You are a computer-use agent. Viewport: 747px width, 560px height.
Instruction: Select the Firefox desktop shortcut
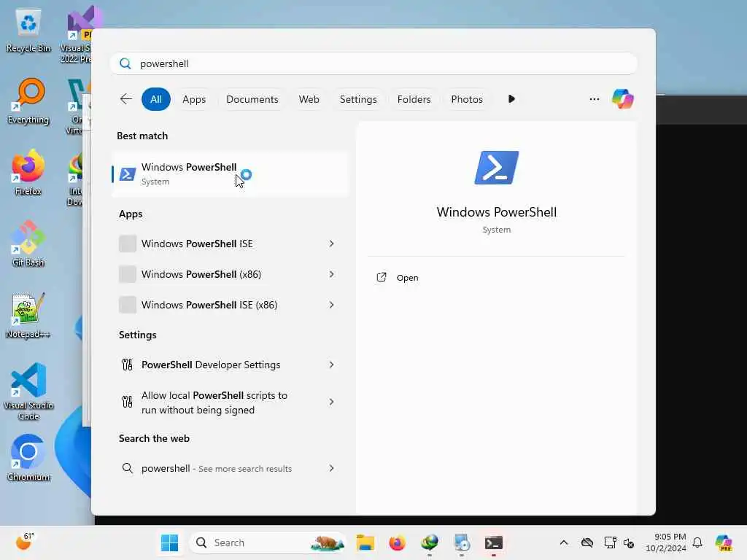pos(28,172)
